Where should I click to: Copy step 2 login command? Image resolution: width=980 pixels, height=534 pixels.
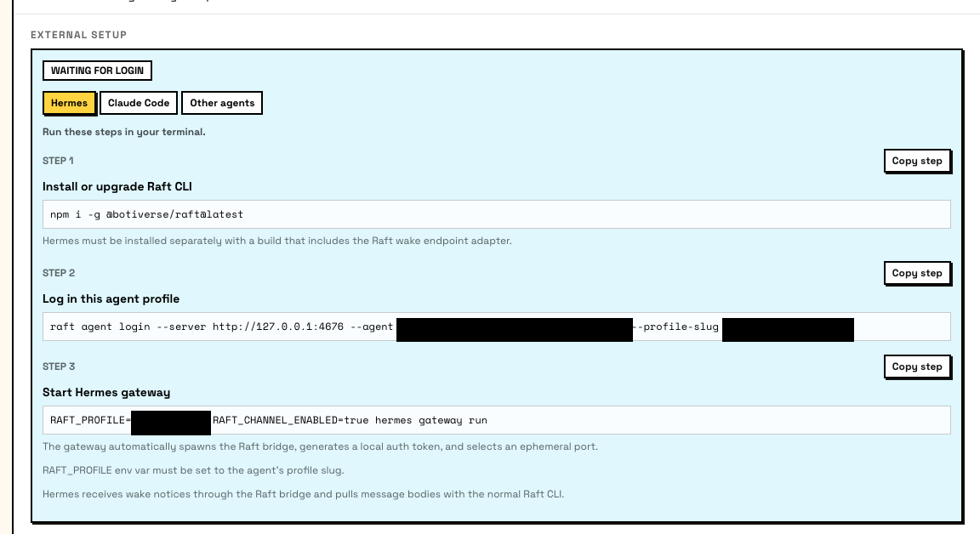pos(917,273)
